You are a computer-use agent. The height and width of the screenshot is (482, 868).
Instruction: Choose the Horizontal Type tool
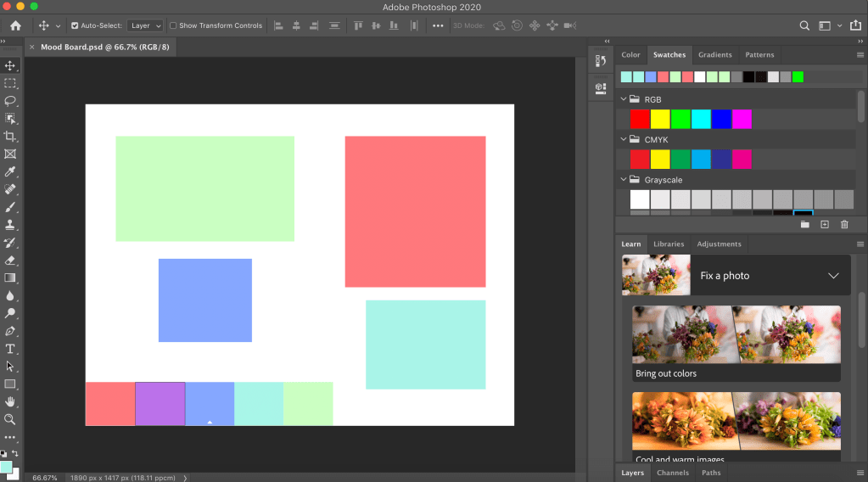tap(10, 349)
